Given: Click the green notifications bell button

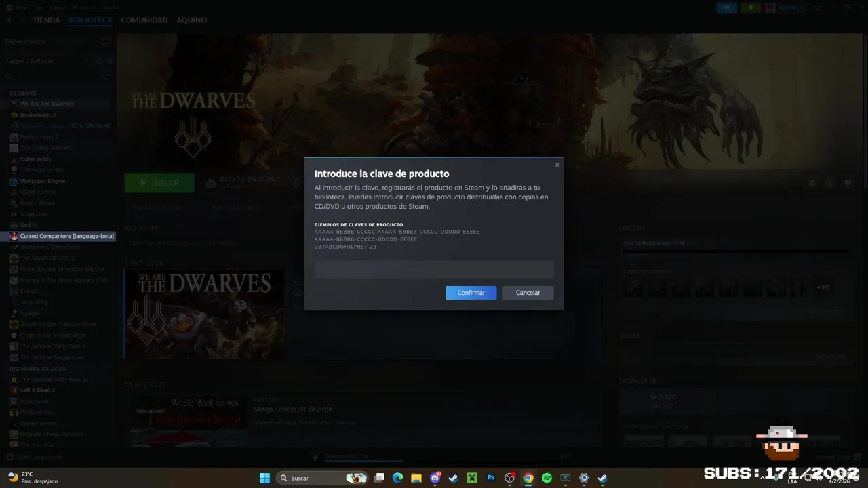Looking at the screenshot, I should point(751,7).
